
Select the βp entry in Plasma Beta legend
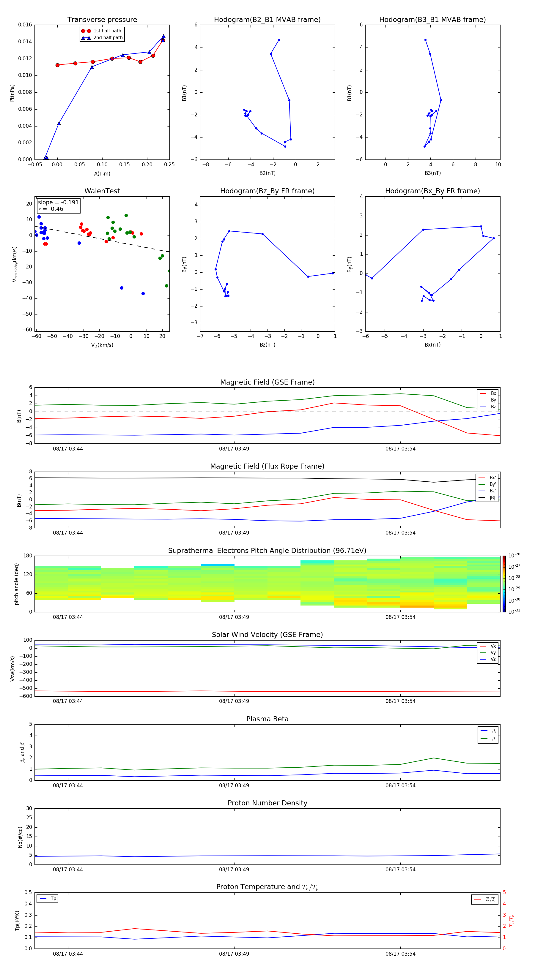[488, 731]
